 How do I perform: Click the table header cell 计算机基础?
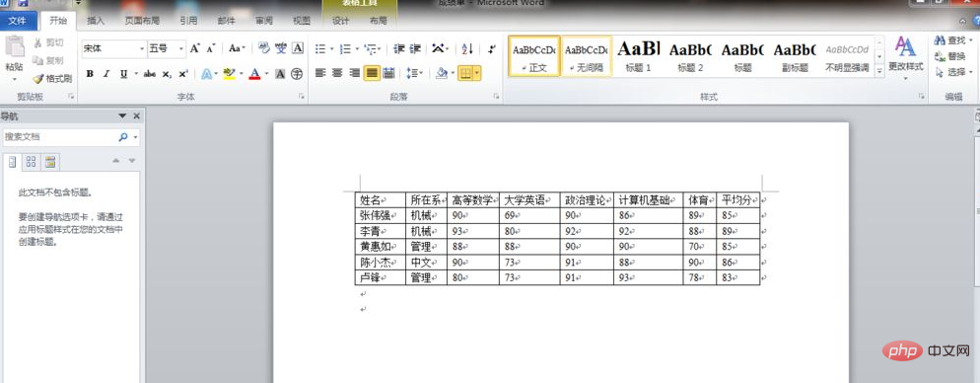coord(648,200)
